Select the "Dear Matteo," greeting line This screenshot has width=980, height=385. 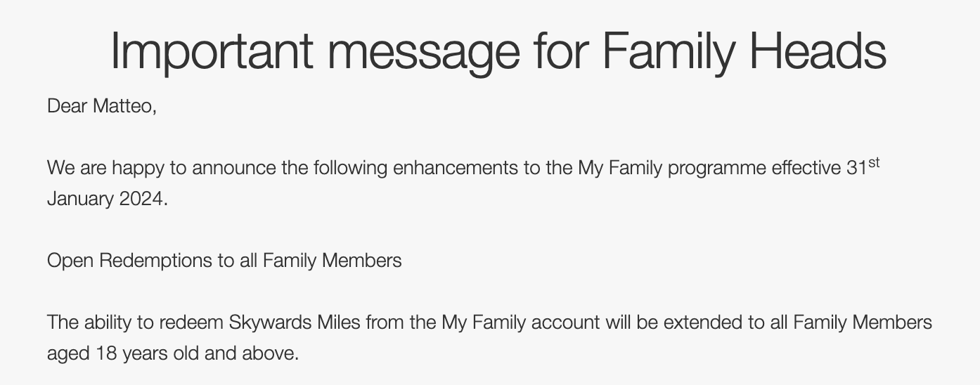102,107
